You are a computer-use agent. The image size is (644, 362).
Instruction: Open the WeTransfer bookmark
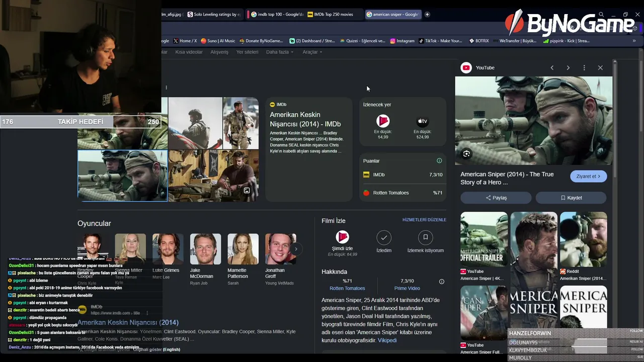tap(515, 41)
